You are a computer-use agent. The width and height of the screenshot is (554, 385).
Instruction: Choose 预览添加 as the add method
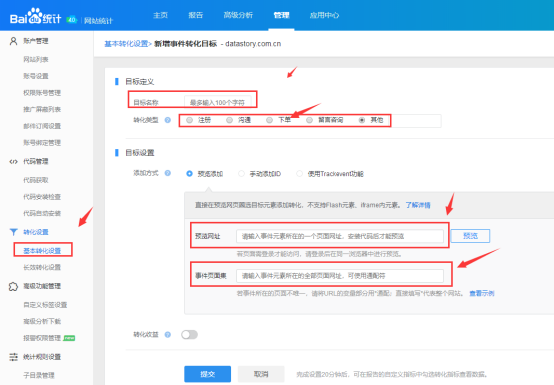click(190, 173)
